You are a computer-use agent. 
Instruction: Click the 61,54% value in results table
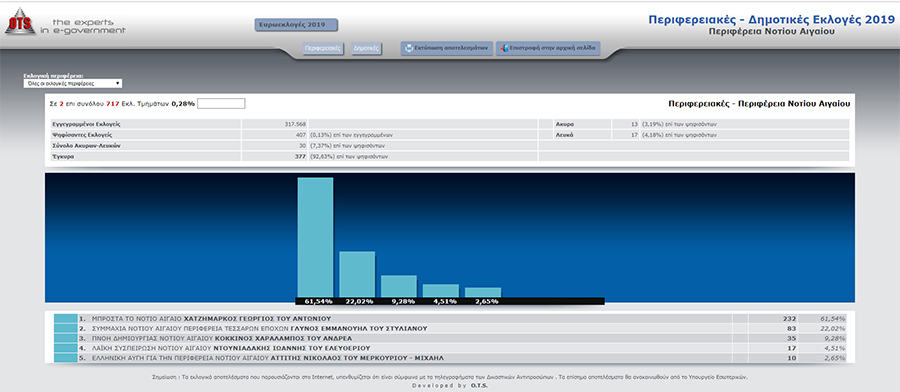click(x=833, y=318)
